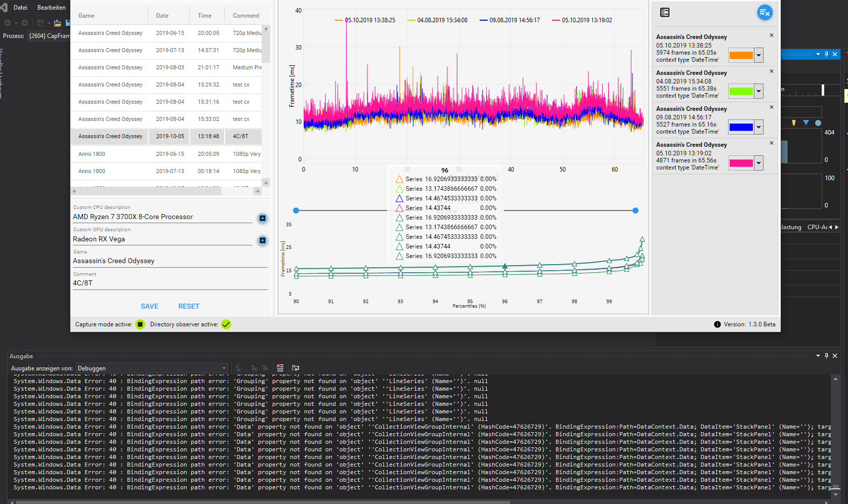Click the yellow marker in diagnostics timeline
The image size is (848, 504).
point(794,122)
